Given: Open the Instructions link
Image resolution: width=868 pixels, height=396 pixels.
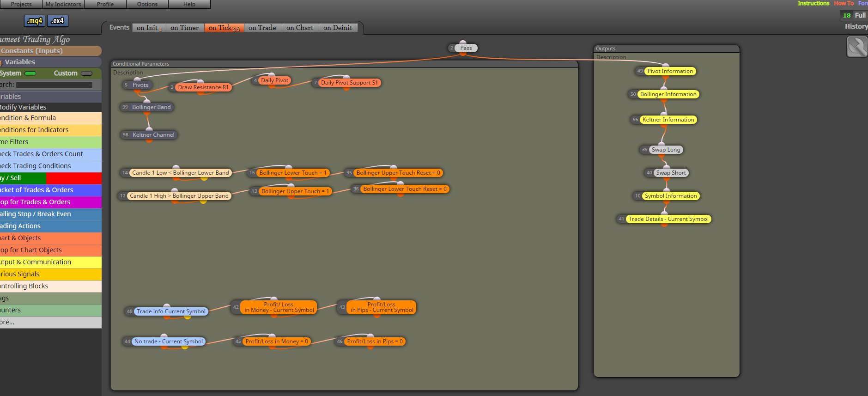Looking at the screenshot, I should coord(813,3).
